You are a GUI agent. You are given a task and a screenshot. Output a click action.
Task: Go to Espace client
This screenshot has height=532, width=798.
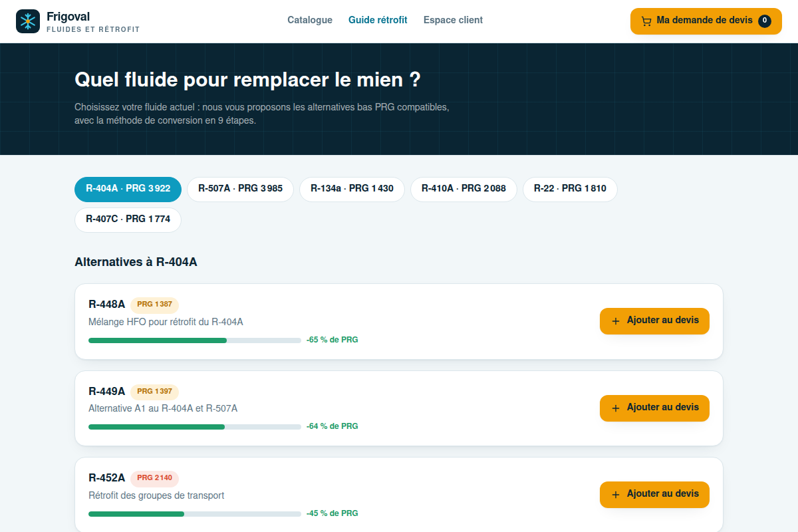(x=453, y=20)
